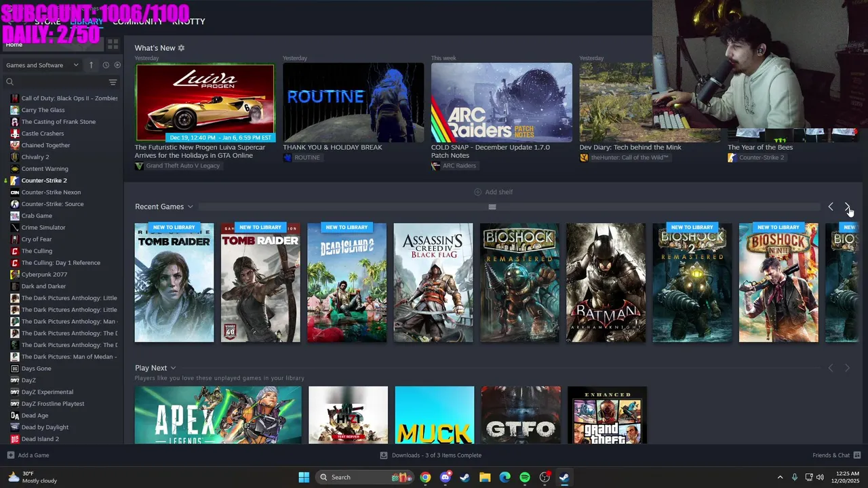Show recent activity clock filter icon
868x488 pixels.
coord(106,65)
